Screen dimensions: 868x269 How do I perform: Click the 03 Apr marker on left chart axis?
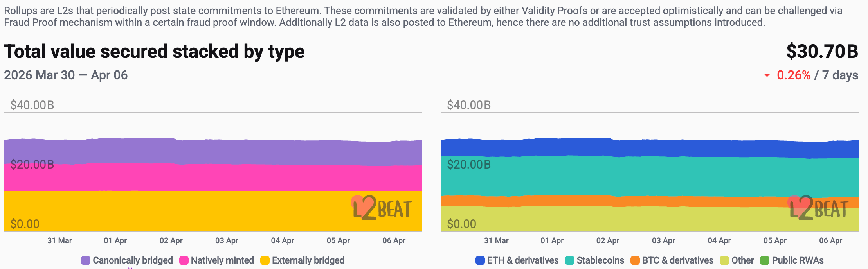(x=227, y=241)
